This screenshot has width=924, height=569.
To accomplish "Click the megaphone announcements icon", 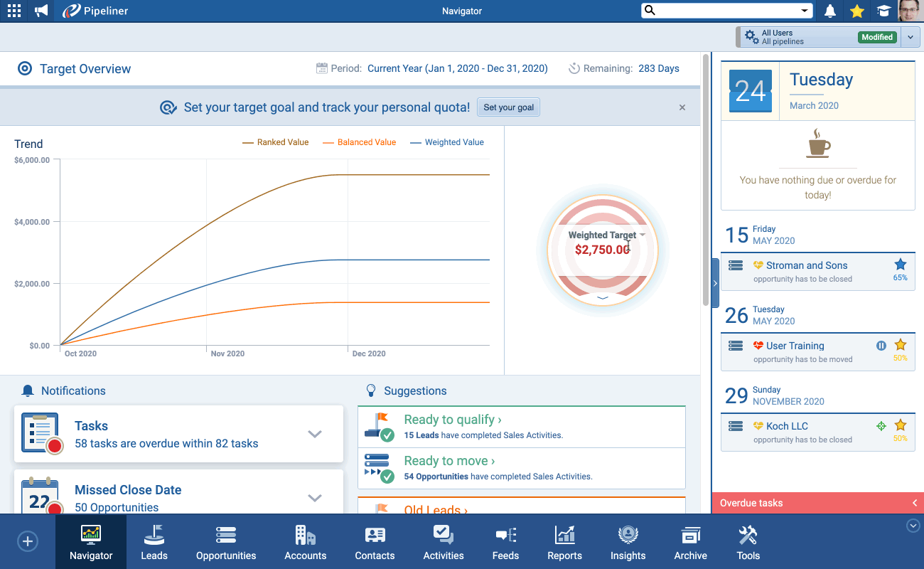I will [x=41, y=11].
